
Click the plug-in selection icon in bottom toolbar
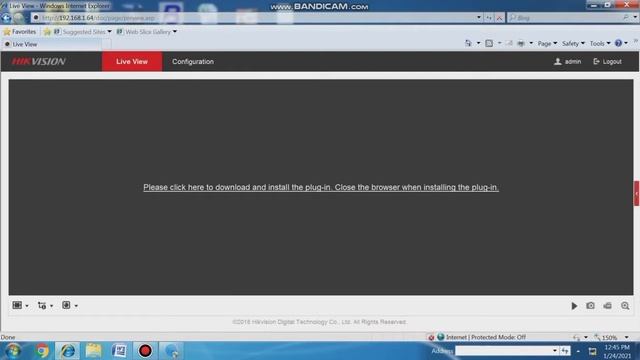pos(66,305)
